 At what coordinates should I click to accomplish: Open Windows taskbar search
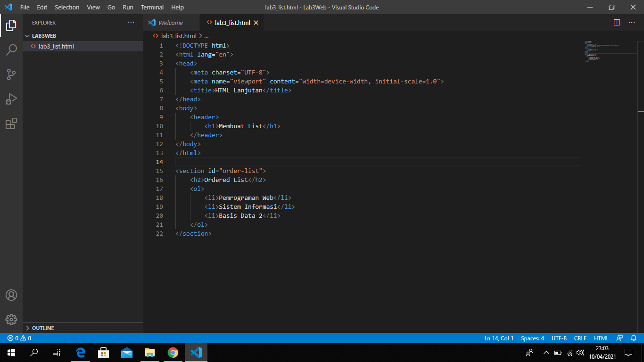[x=34, y=353]
